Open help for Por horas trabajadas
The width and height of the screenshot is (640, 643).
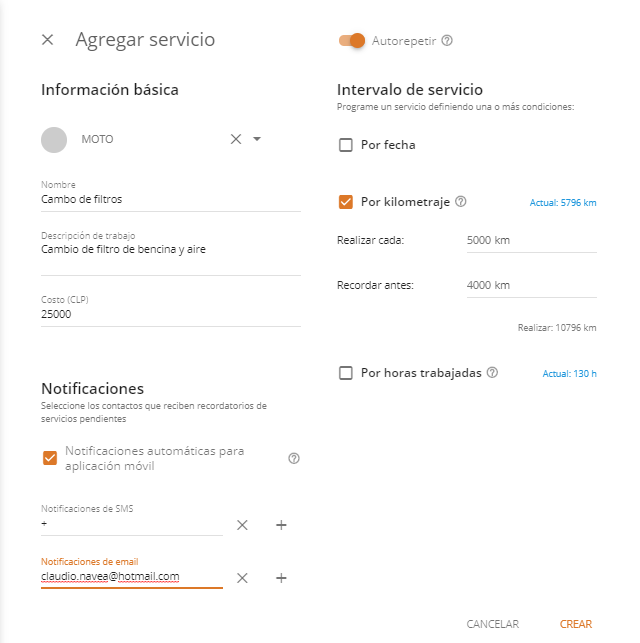pyautogui.click(x=492, y=372)
